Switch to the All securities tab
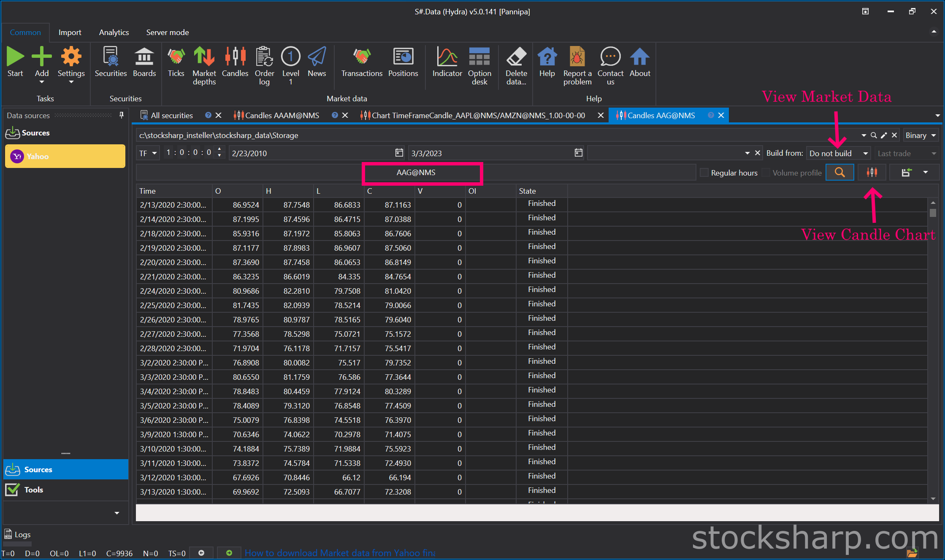The height and width of the screenshot is (560, 945). (x=171, y=115)
